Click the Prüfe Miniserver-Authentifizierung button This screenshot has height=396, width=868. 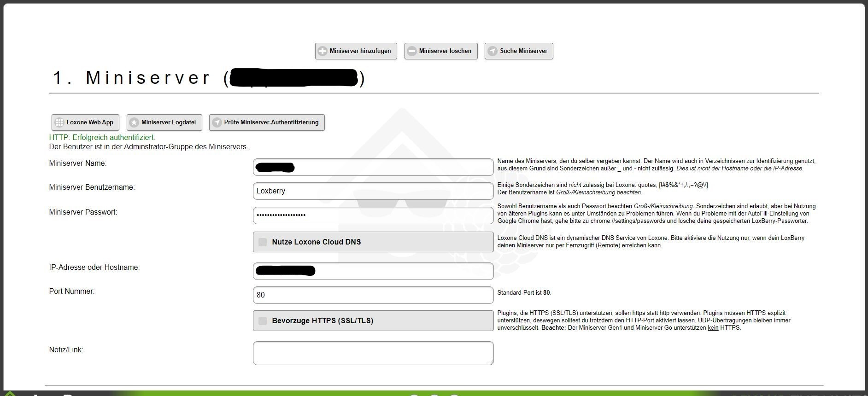point(267,122)
